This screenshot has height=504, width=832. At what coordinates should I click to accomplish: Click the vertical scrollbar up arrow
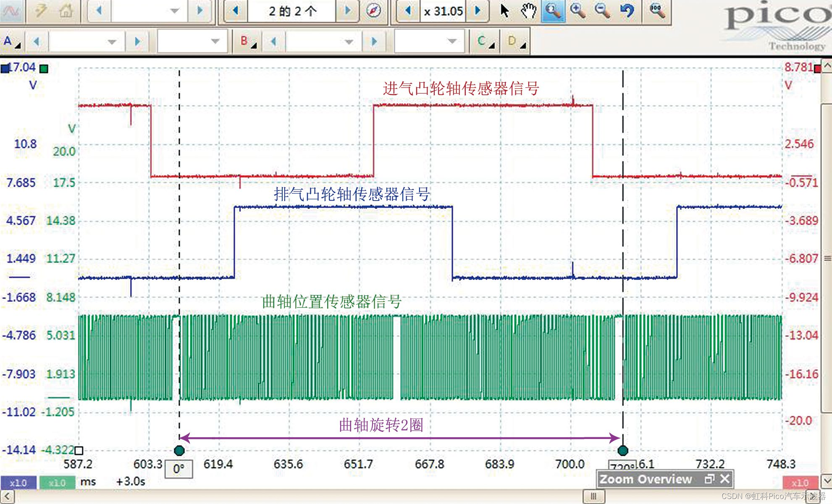(827, 67)
